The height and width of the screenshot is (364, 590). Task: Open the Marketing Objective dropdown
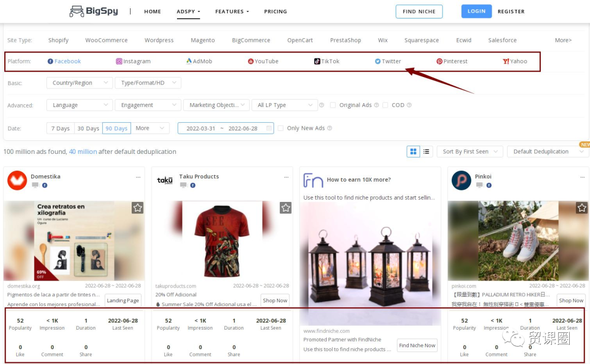pyautogui.click(x=216, y=105)
